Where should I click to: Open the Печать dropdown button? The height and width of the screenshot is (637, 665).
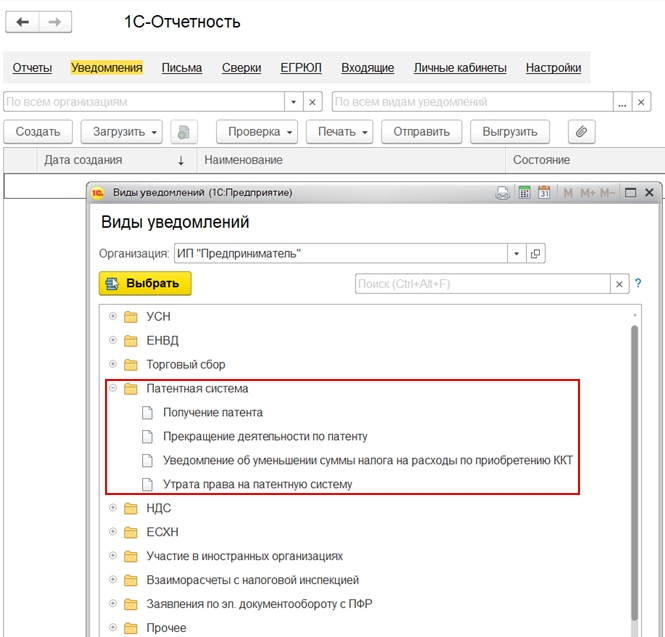(x=339, y=132)
